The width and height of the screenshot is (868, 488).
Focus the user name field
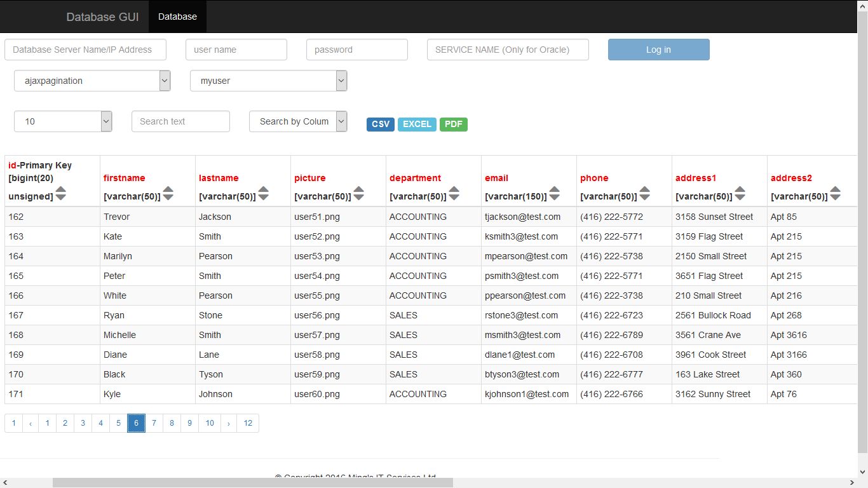236,50
